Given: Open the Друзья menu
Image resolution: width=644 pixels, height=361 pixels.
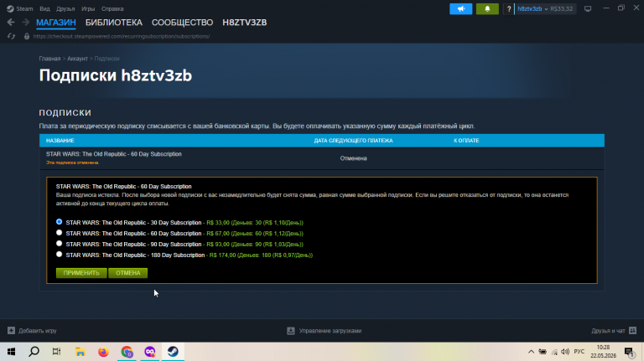Looking at the screenshot, I should (x=65, y=8).
